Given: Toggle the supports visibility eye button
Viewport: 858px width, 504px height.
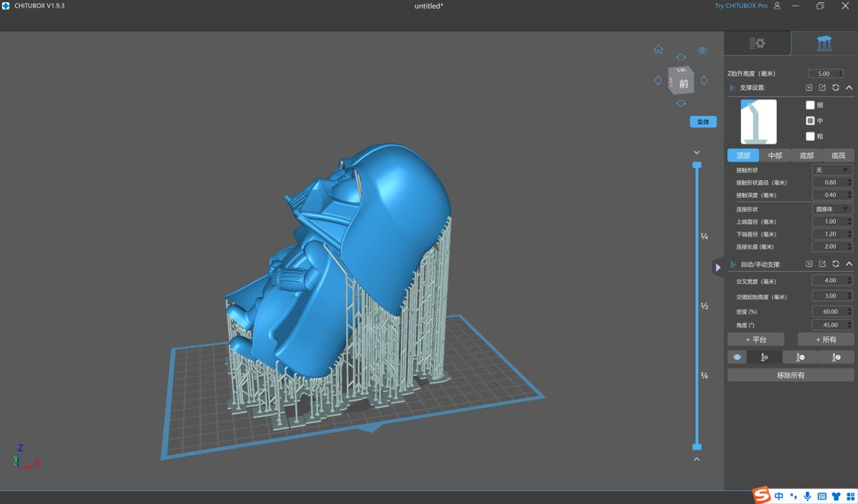Looking at the screenshot, I should tap(737, 357).
